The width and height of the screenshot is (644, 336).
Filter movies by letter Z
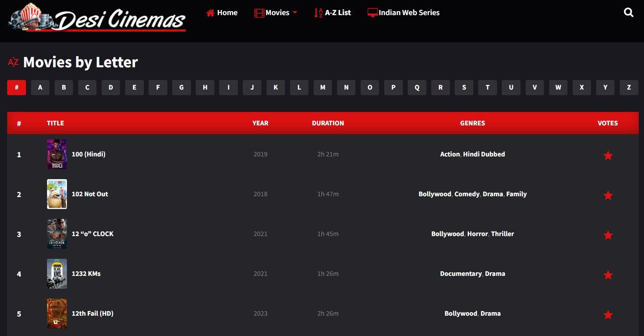pyautogui.click(x=629, y=88)
